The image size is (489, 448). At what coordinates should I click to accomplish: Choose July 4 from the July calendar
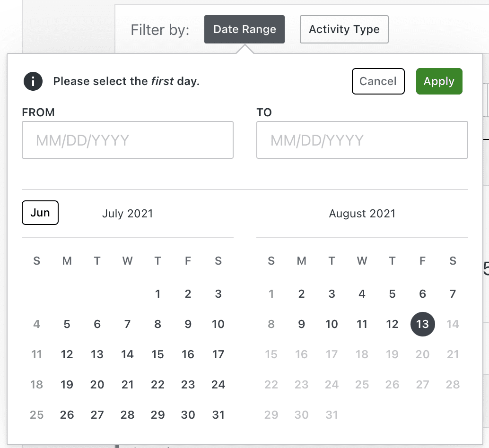coord(36,324)
